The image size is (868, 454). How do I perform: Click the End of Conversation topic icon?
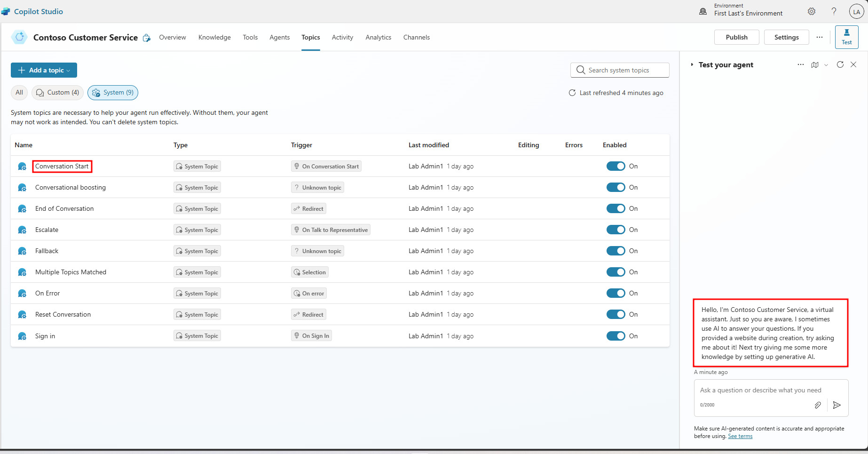(22, 208)
